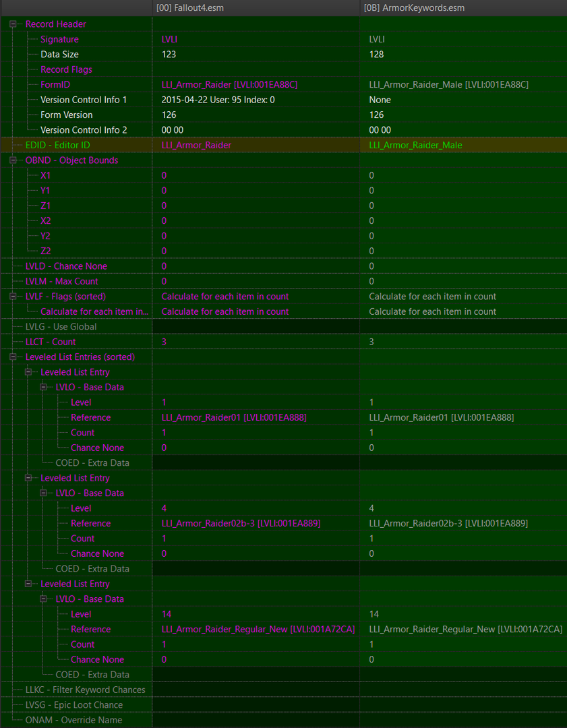Viewport: 567px width, 728px height.
Task: Select the EDID - Editor ID row
Action: (283, 146)
